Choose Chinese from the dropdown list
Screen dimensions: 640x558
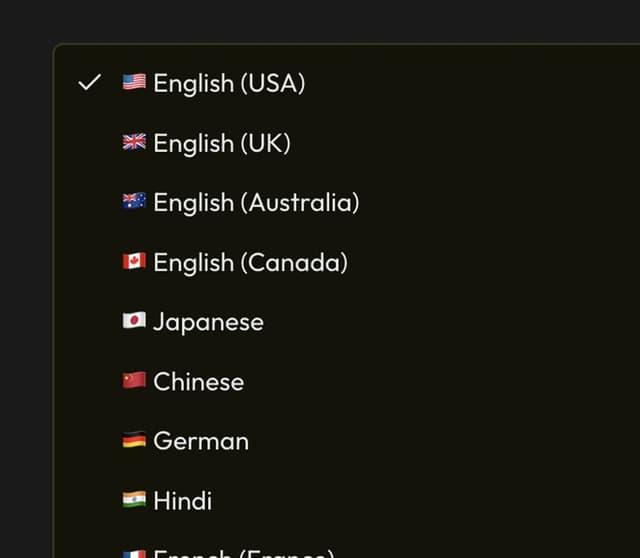click(x=198, y=382)
